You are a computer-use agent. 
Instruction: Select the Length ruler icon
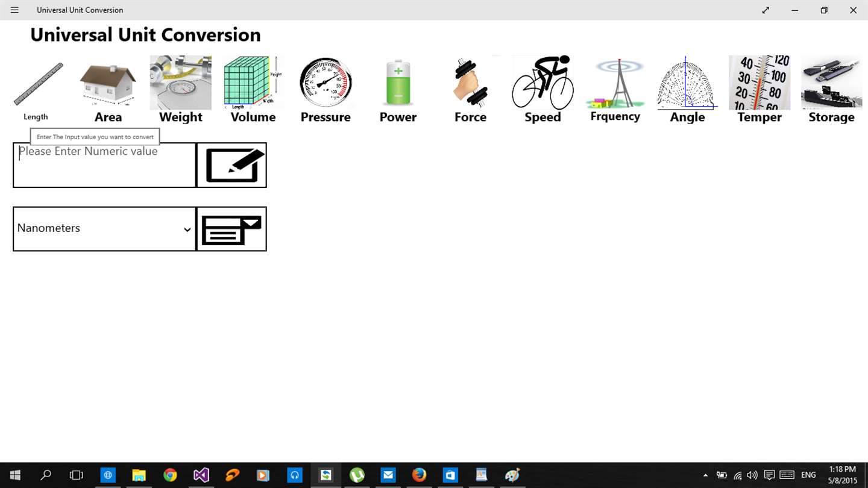(39, 84)
